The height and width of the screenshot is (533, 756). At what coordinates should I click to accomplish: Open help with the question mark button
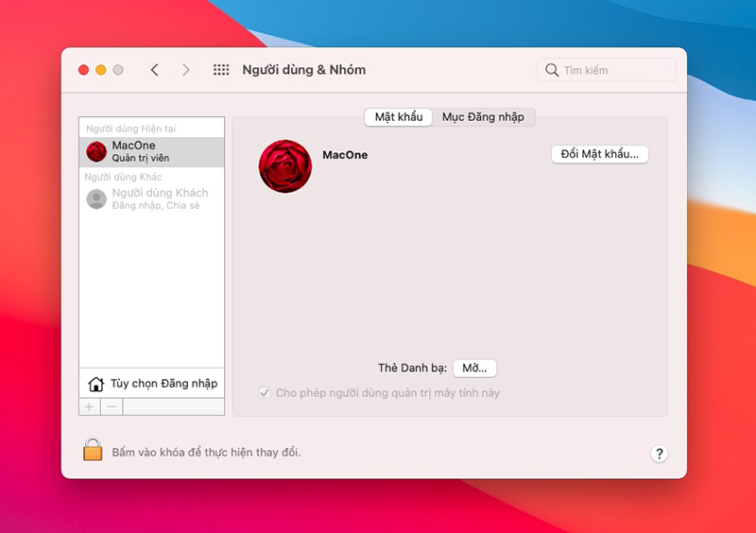point(659,454)
